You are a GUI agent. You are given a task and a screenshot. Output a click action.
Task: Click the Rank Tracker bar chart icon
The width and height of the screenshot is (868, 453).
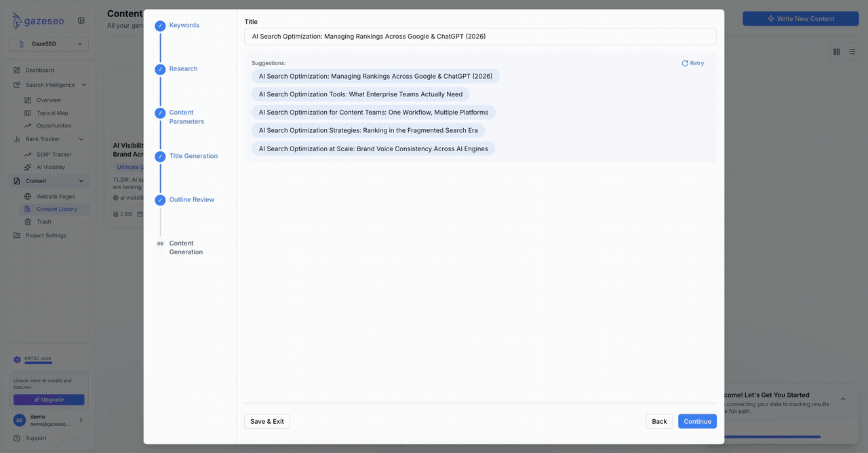[x=17, y=139]
